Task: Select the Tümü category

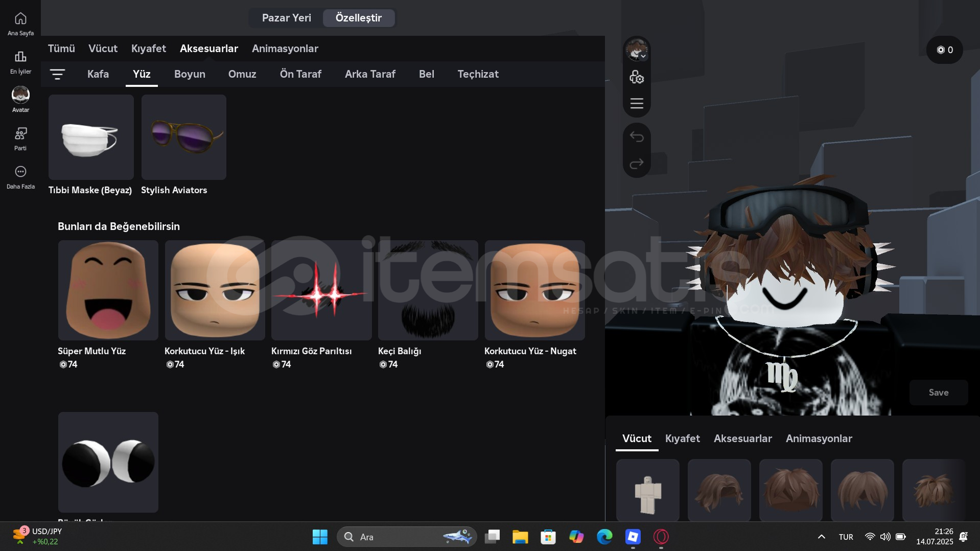Action: click(x=61, y=49)
